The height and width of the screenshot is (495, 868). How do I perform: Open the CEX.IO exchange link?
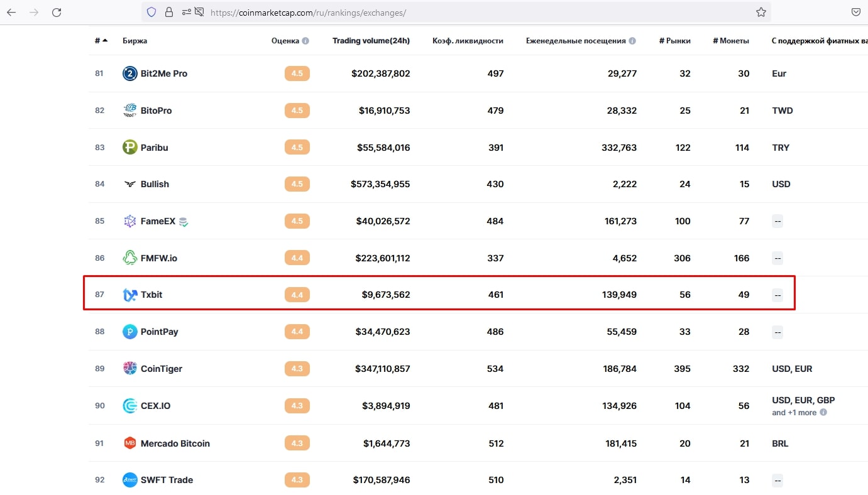click(156, 406)
